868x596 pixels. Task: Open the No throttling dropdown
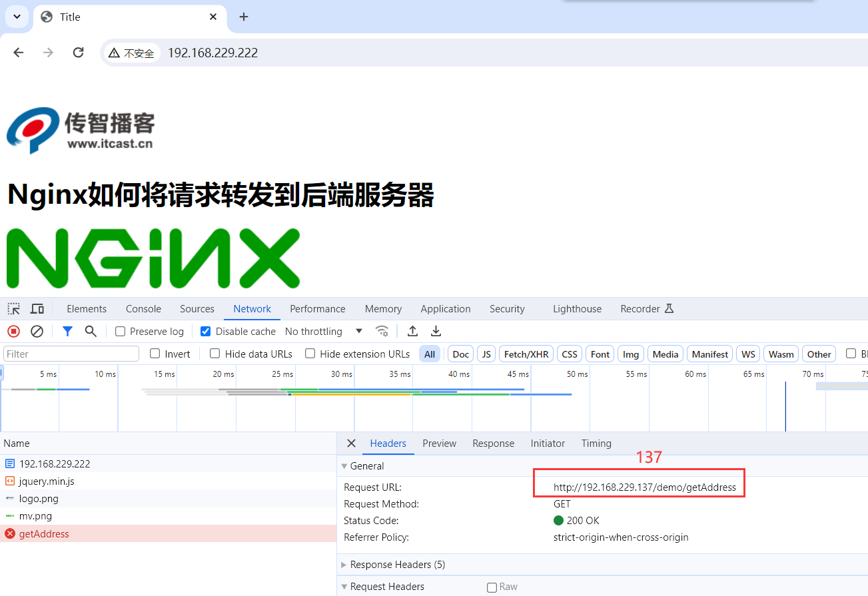pyautogui.click(x=324, y=332)
